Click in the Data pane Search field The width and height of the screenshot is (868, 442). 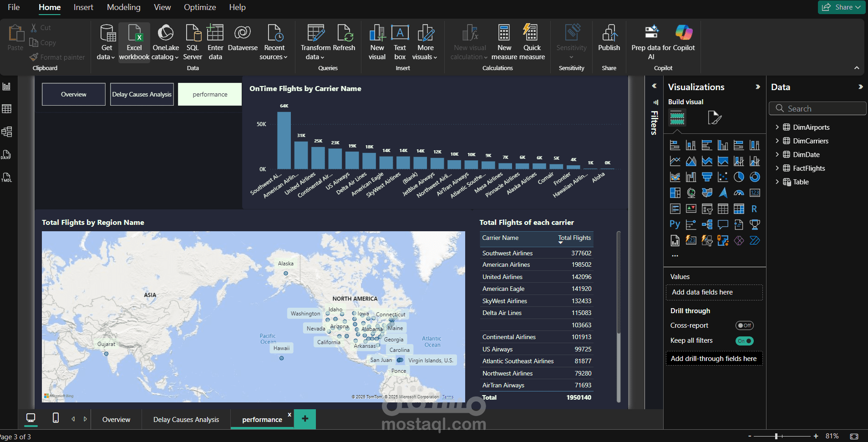(817, 108)
